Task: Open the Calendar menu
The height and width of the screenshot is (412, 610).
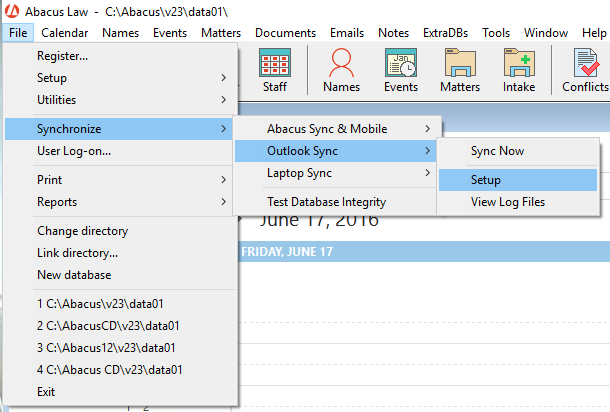Action: pyautogui.click(x=65, y=33)
